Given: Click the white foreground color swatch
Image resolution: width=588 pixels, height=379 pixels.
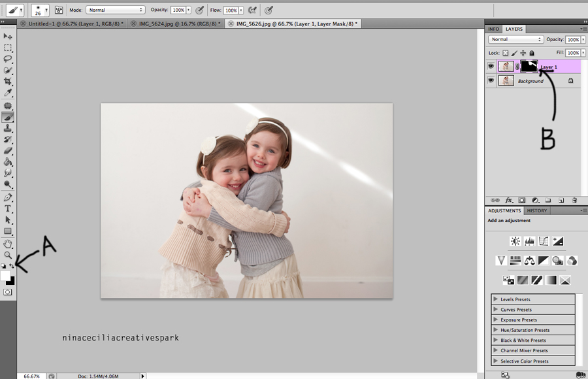Looking at the screenshot, I should pyautogui.click(x=6, y=276).
